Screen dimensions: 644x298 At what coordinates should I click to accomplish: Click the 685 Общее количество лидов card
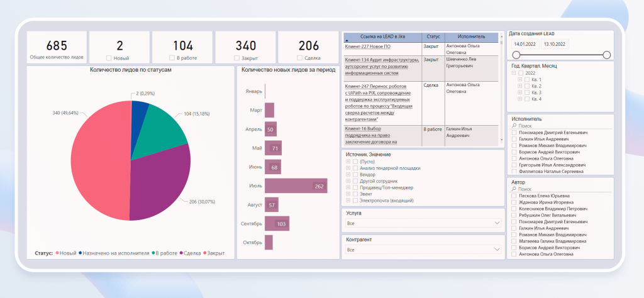point(57,48)
